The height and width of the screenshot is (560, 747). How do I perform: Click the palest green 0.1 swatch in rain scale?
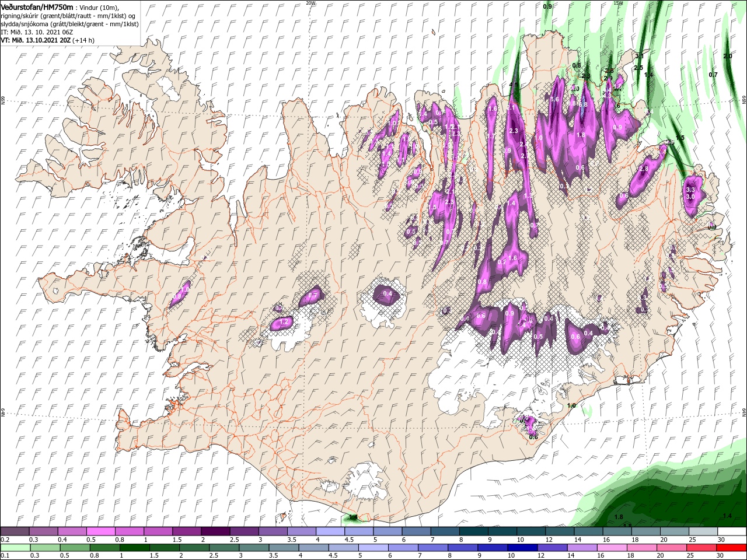point(15,548)
